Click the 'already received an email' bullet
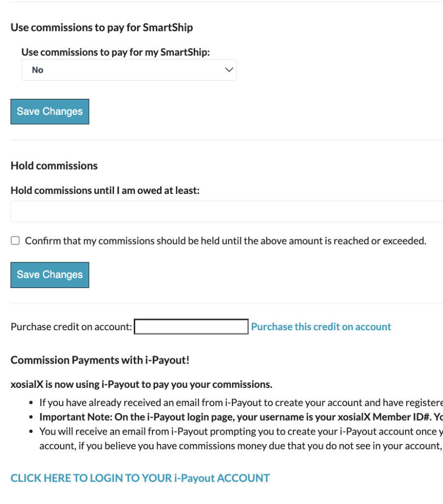 [241, 403]
